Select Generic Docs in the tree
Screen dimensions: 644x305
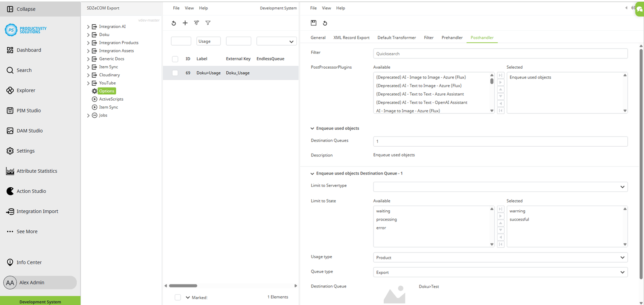[x=112, y=59]
